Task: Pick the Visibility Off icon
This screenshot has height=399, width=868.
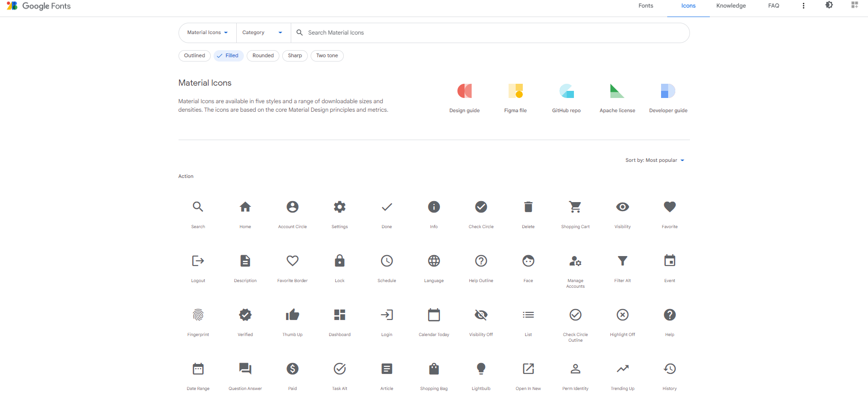Action: point(481,315)
